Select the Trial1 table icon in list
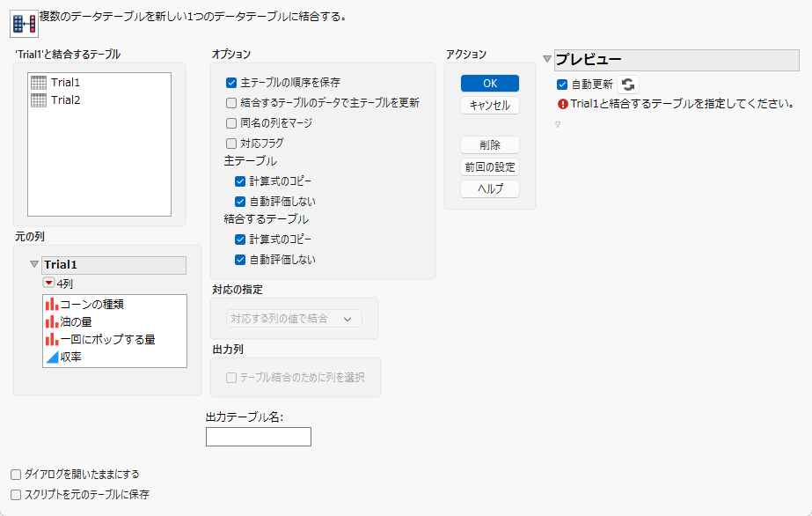This screenshot has height=516, width=812. [x=39, y=83]
